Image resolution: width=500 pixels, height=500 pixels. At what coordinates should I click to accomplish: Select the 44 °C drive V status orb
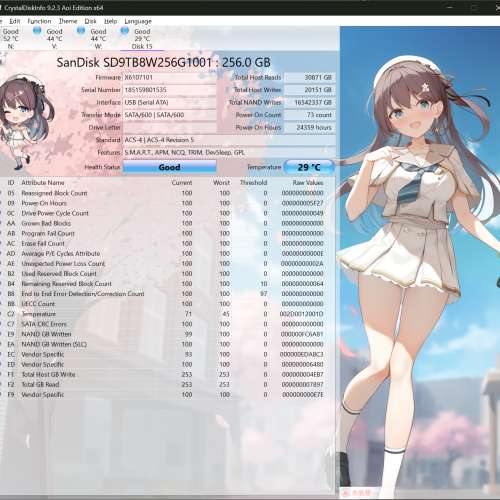(37, 31)
